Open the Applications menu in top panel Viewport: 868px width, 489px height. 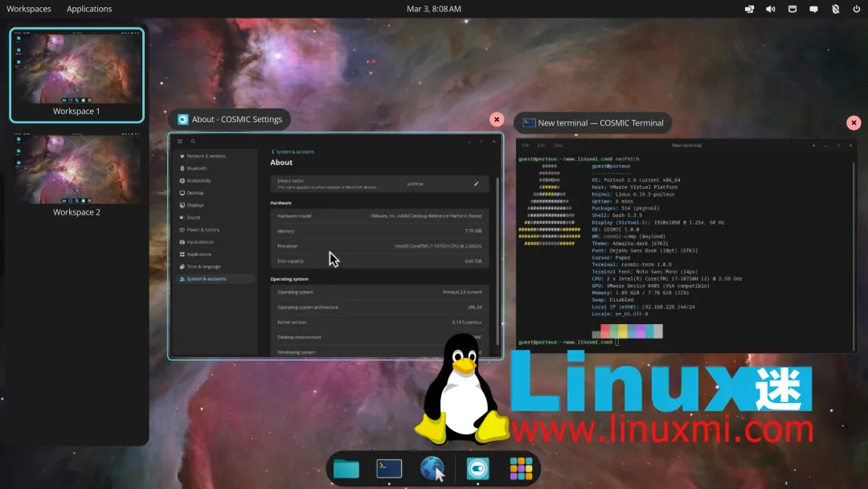[89, 9]
